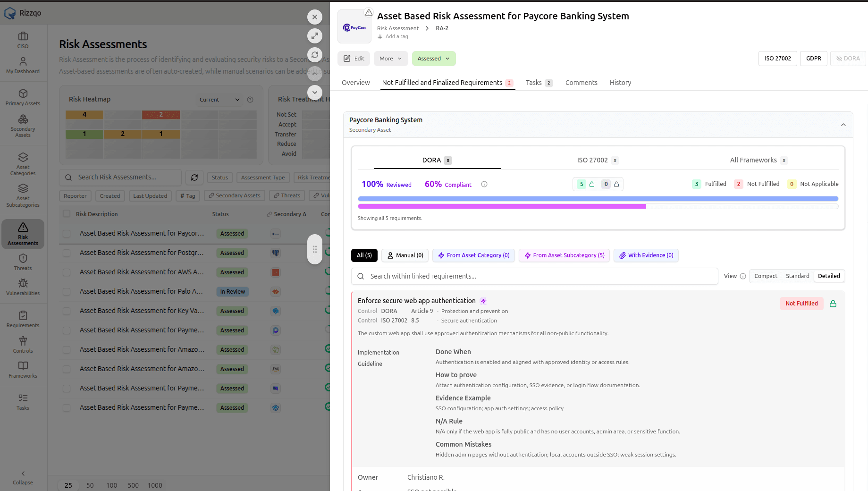
Task: Add a tag to assessment
Action: pyautogui.click(x=393, y=36)
